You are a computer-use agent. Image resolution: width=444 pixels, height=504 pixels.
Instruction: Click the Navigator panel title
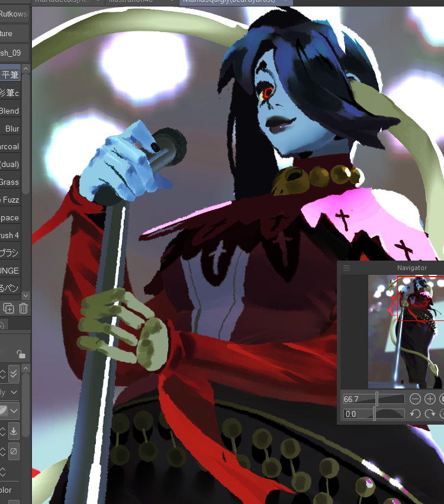point(412,268)
